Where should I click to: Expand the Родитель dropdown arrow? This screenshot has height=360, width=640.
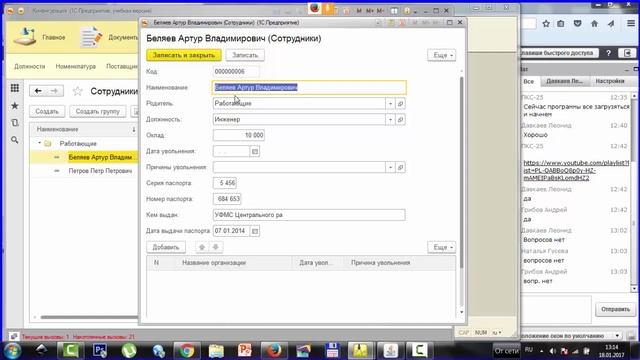[x=390, y=104]
